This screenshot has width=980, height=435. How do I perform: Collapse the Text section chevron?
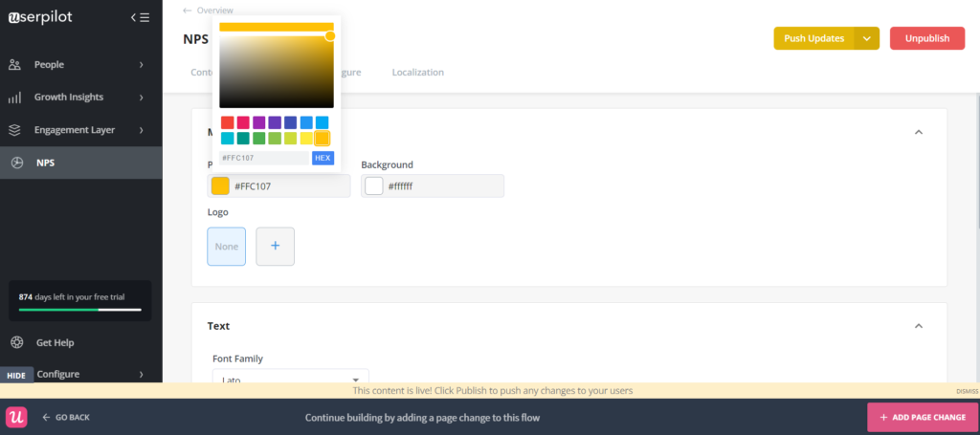(919, 326)
